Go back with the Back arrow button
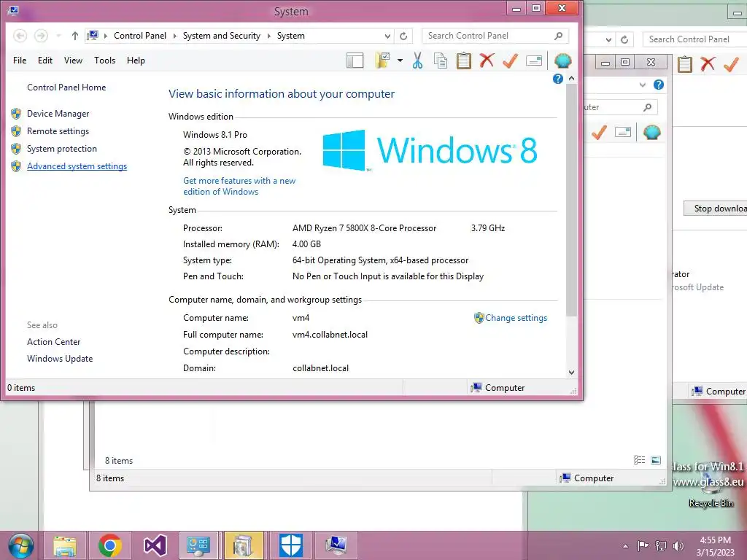The height and width of the screenshot is (560, 747). pyautogui.click(x=20, y=36)
